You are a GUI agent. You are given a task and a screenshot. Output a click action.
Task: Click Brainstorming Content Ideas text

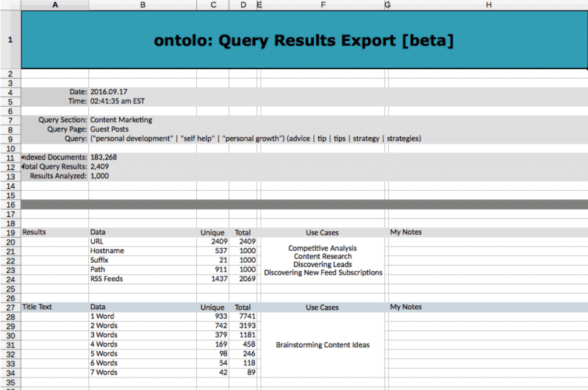[x=323, y=344]
